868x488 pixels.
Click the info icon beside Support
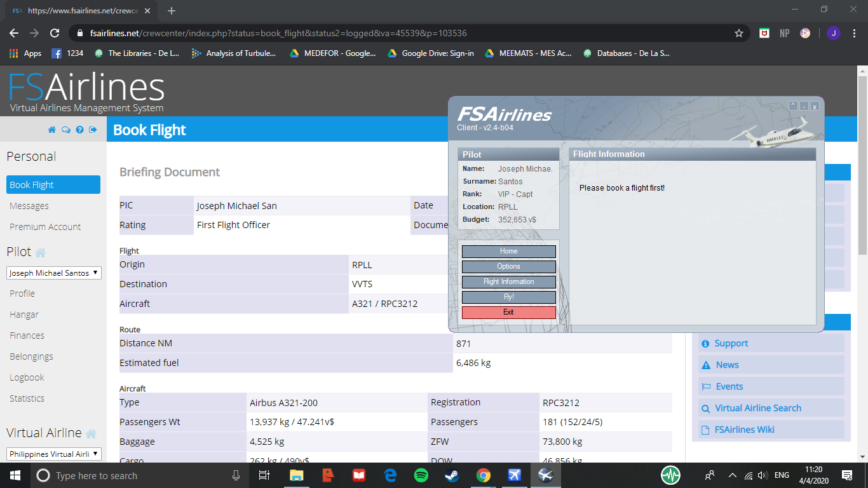pyautogui.click(x=705, y=344)
